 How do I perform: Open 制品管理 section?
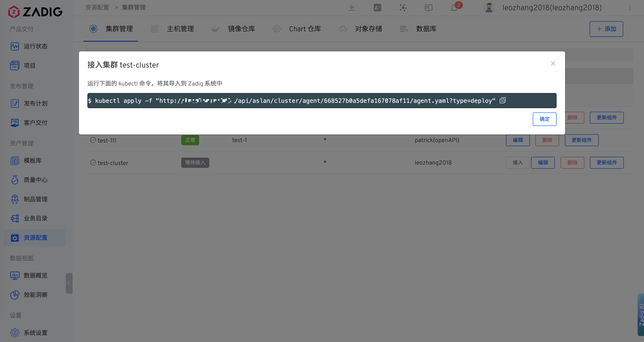click(35, 199)
